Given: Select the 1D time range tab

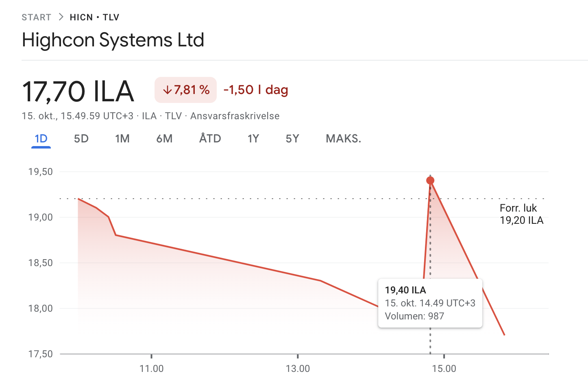Looking at the screenshot, I should tap(41, 139).
